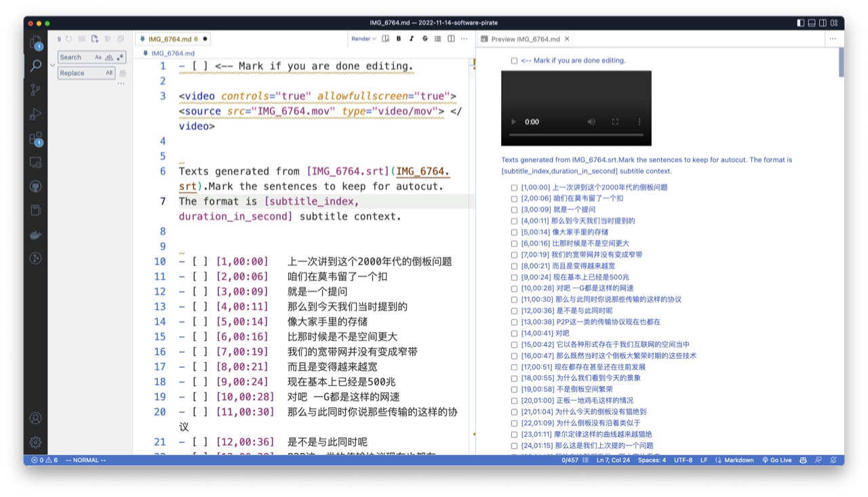868x497 pixels.
Task: Toggle Match Case in the Search field
Action: (98, 58)
